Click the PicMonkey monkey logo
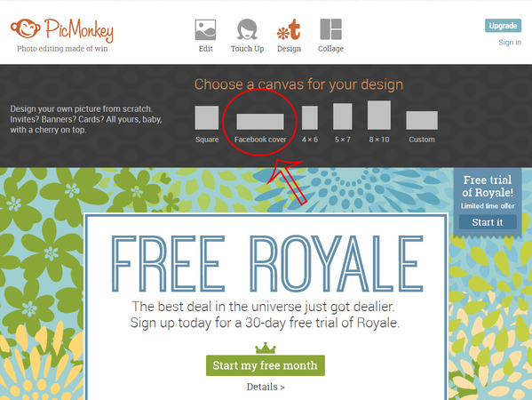The image size is (532, 400). 25,28
